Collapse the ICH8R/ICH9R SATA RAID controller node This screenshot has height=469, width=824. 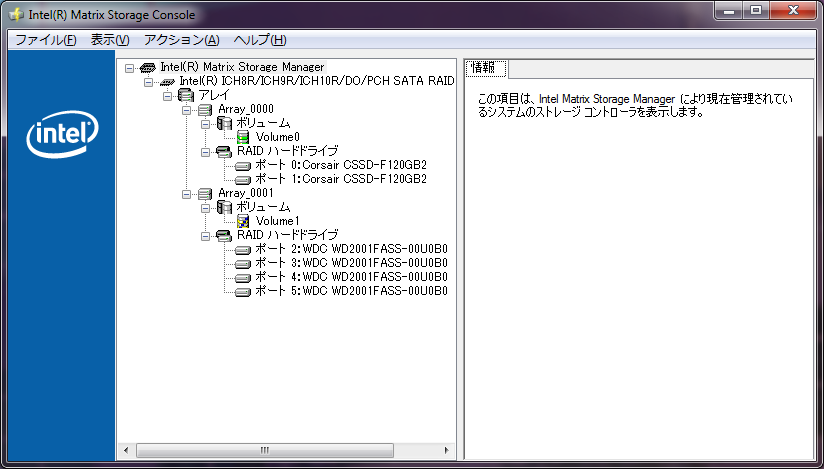(148, 83)
